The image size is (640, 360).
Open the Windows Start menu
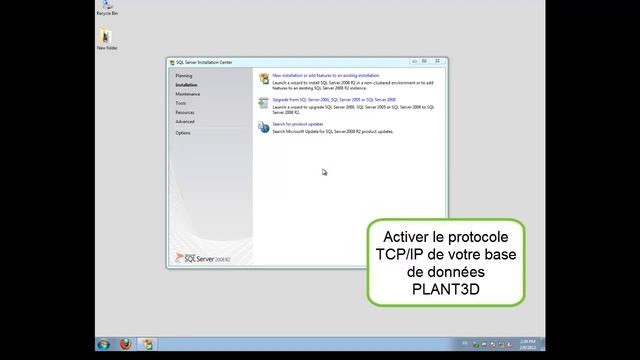[104, 344]
